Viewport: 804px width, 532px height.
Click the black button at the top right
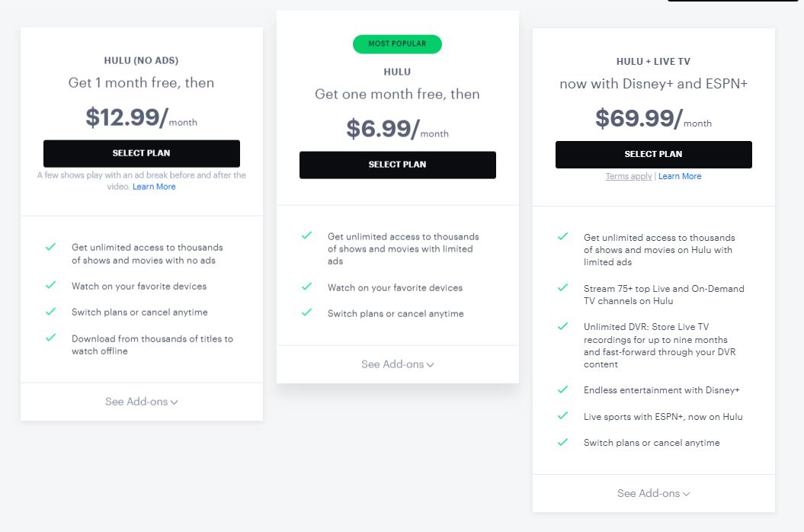732,2
